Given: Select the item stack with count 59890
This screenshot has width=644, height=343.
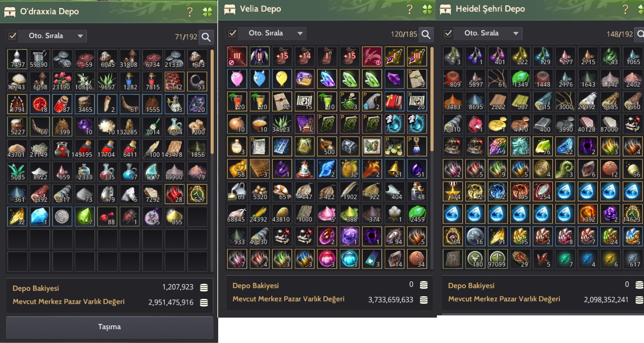Looking at the screenshot, I should click(40, 59).
